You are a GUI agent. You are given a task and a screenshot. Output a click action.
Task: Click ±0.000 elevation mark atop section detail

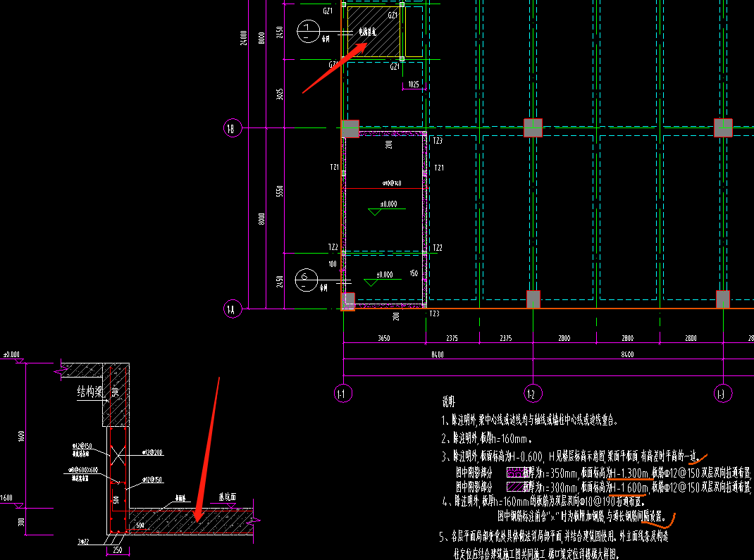11,355
